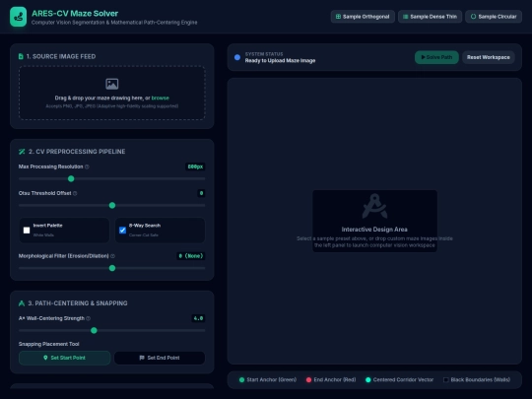Click the Black Boundaries (Walls) legend swatch
The image size is (532, 399).
446,379
